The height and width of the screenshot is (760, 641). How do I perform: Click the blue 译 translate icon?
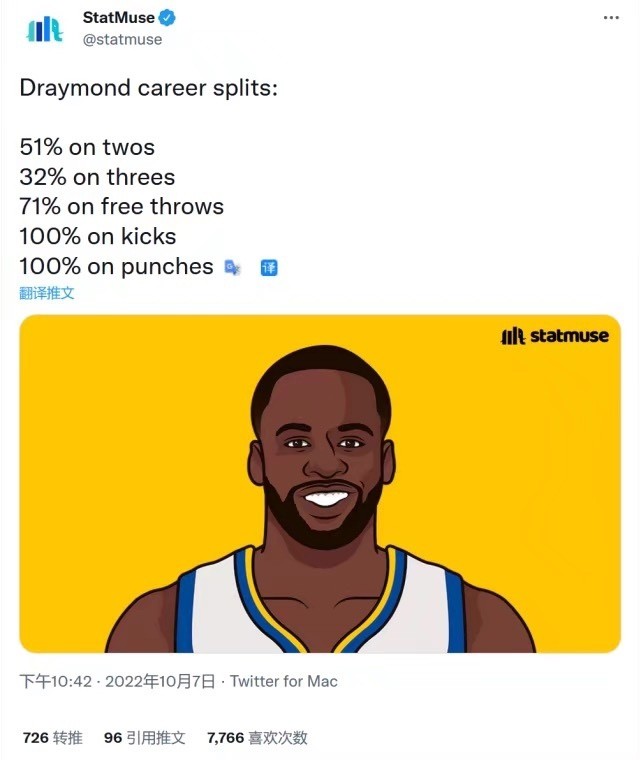point(269,268)
